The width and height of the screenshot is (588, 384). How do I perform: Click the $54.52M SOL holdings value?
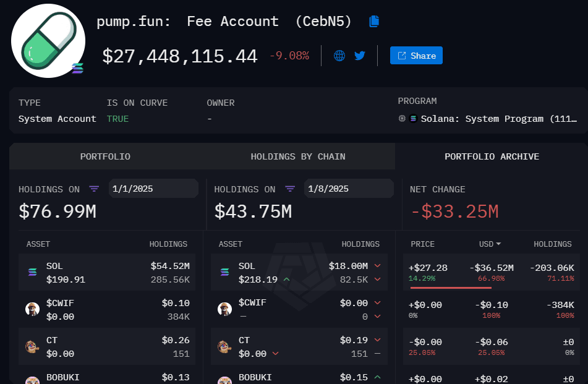coord(170,266)
